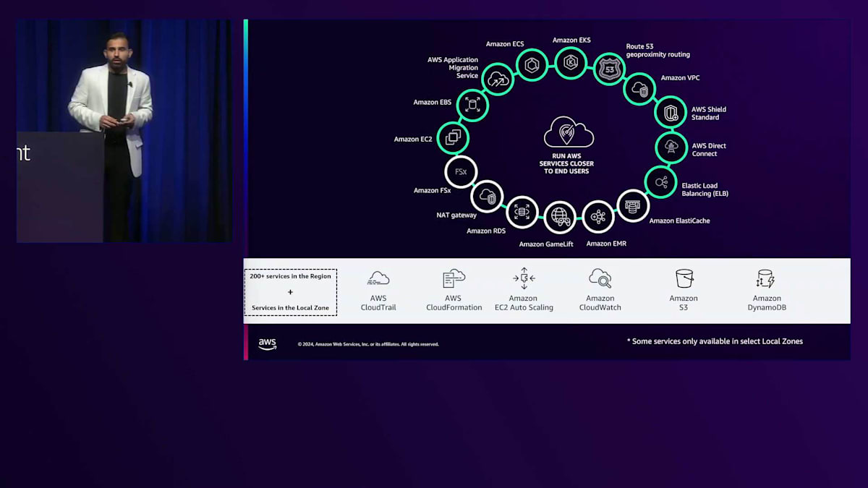Click the 'Amazon EC2 Auto Scaling' caption

523,303
